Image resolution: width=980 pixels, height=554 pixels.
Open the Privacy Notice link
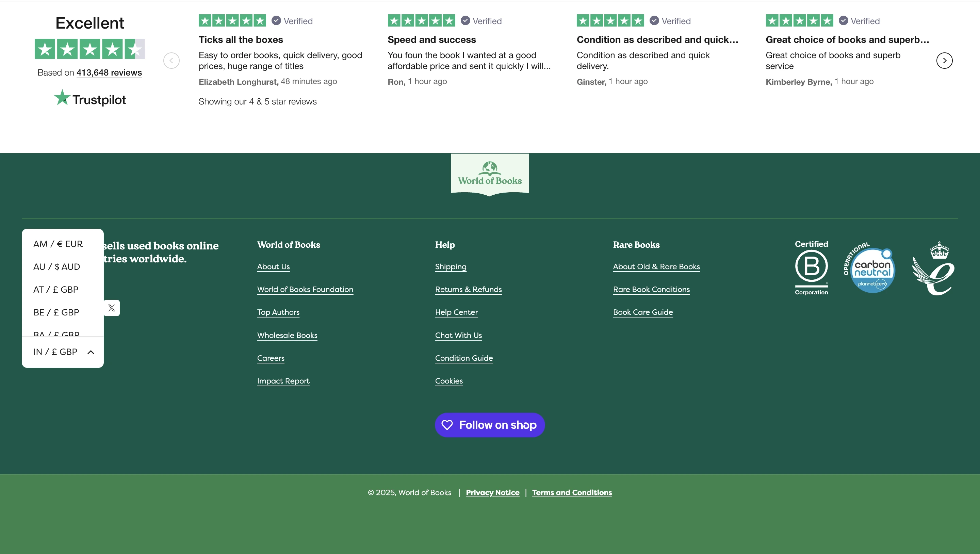pyautogui.click(x=492, y=492)
